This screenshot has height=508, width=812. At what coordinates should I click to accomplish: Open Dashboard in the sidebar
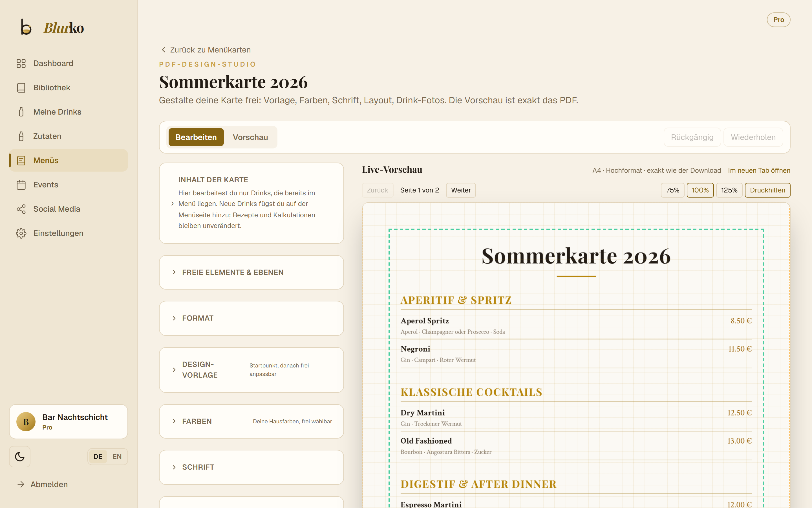pyautogui.click(x=69, y=63)
